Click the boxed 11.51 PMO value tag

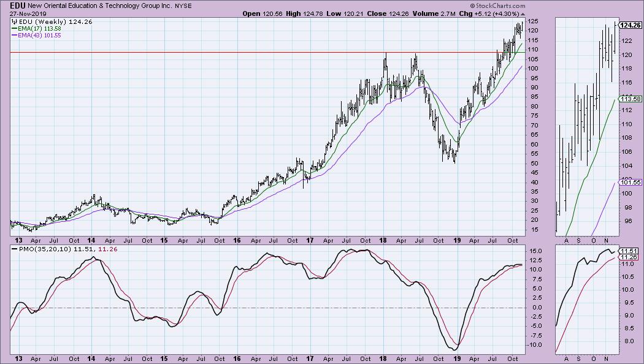pos(629,251)
